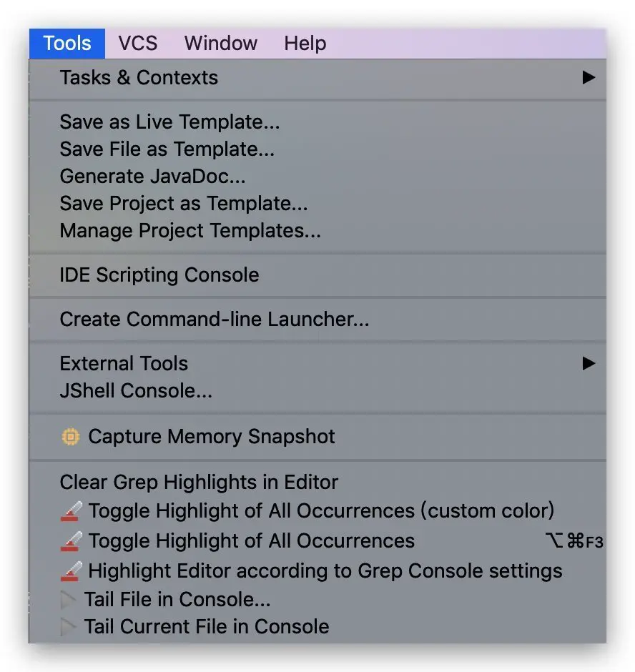Screen dimensions: 635x672
Task: Choose Save File as Template
Action: (167, 149)
